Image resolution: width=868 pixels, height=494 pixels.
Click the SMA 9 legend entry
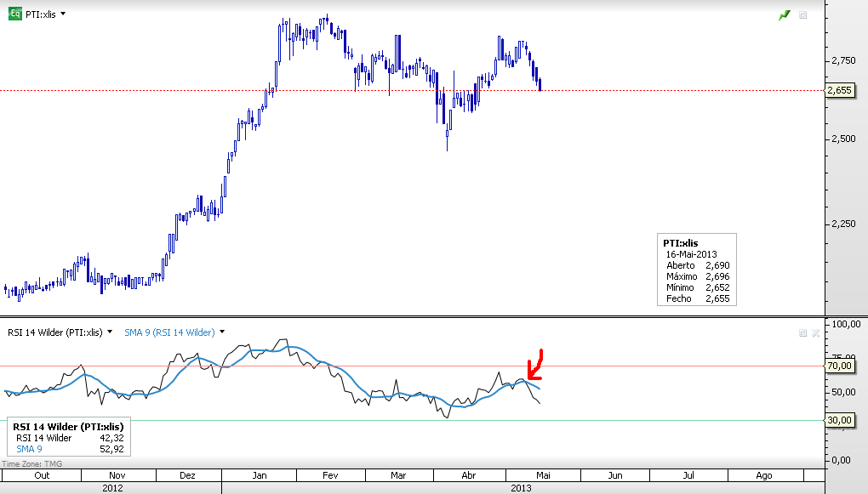click(x=29, y=449)
